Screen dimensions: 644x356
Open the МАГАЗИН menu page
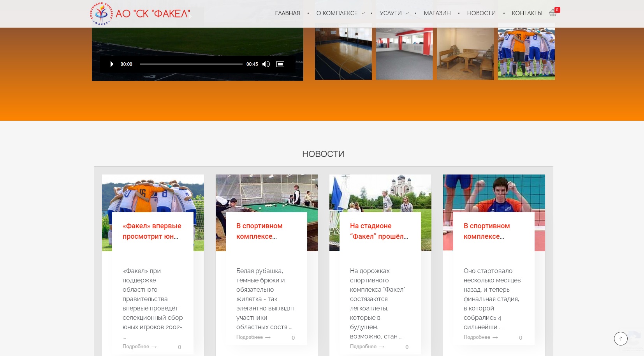point(437,13)
